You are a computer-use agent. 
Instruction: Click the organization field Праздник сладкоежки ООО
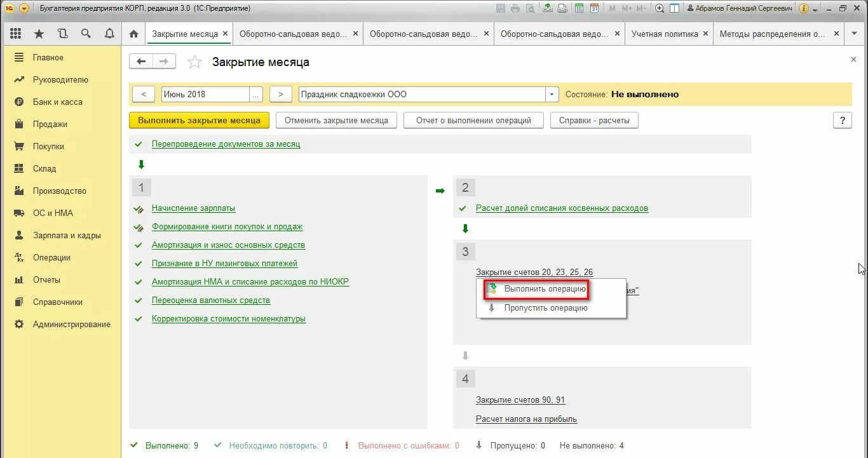point(422,95)
